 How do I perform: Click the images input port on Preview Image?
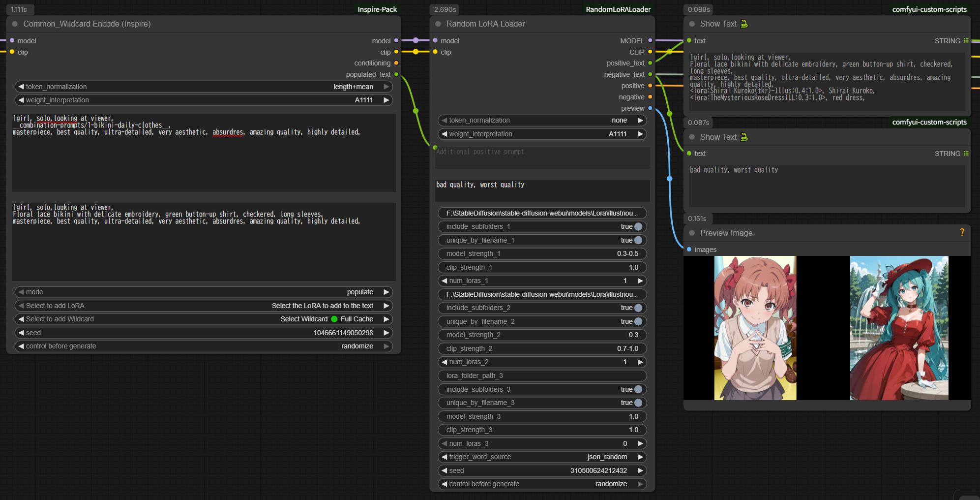(689, 250)
